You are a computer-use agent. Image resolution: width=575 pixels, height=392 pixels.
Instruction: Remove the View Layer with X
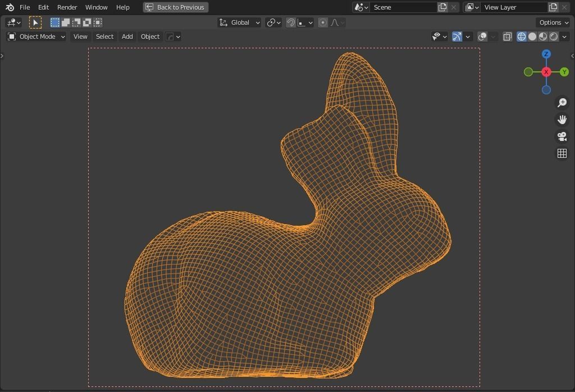coord(564,7)
